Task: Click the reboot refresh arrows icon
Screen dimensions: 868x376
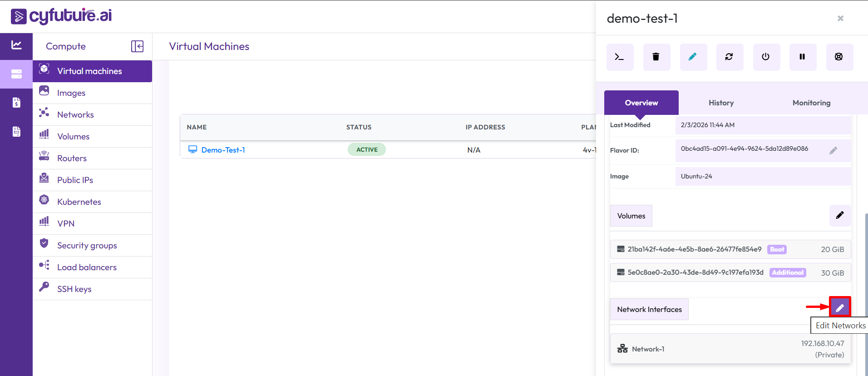Action: tap(729, 57)
